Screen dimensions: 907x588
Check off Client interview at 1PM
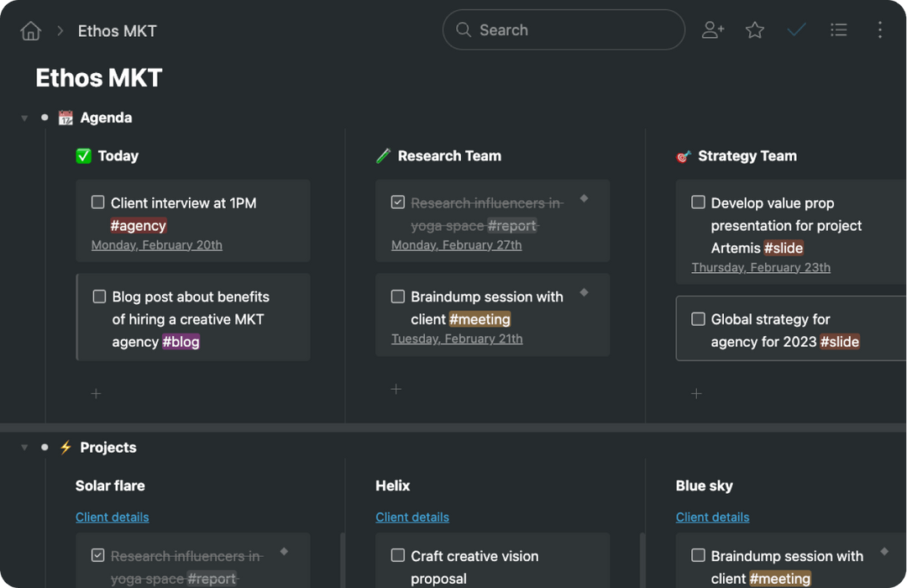[x=98, y=202]
